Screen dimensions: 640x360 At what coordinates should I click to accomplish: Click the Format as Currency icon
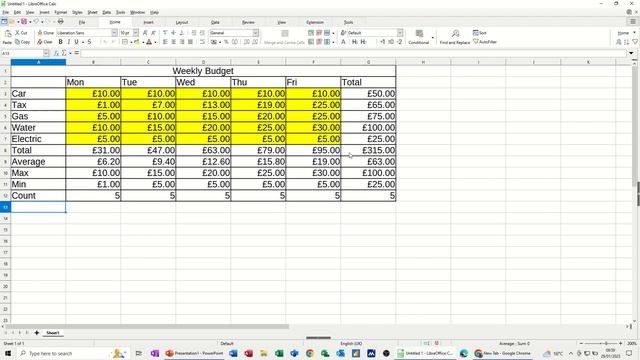[x=213, y=42]
